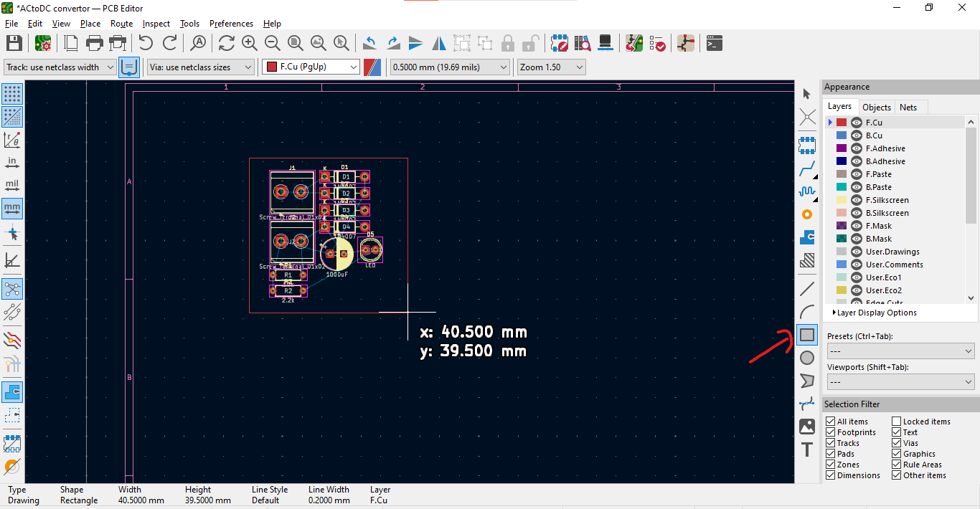Viewport: 980px width, 509px height.
Task: Select the Draw Arc tool
Action: click(x=807, y=312)
